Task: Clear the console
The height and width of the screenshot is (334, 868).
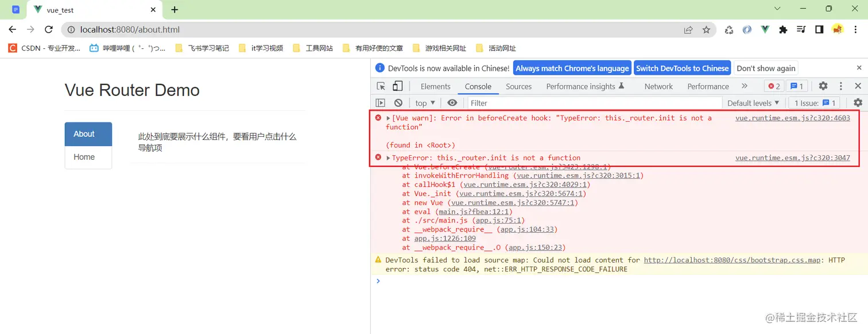Action: (398, 103)
